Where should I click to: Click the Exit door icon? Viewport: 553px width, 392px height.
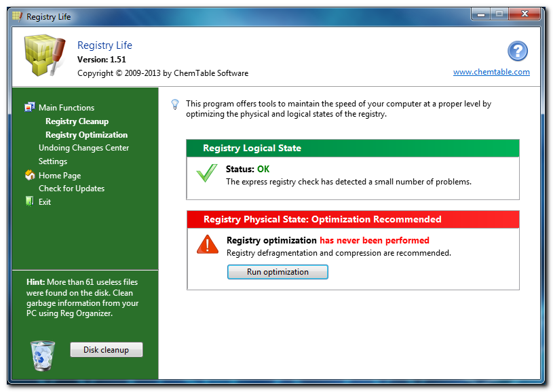coord(30,201)
